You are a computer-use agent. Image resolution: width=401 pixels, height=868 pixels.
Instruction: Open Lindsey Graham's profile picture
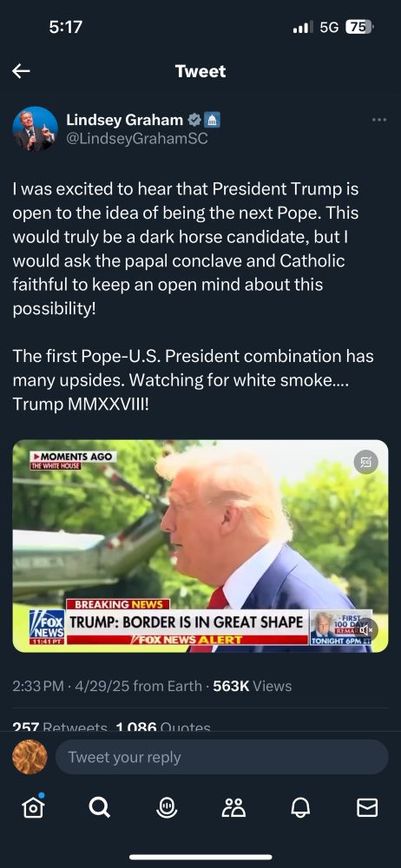[x=35, y=129]
